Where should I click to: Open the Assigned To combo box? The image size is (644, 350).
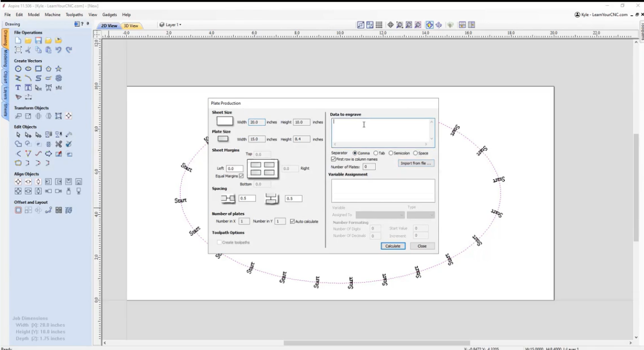pos(380,215)
